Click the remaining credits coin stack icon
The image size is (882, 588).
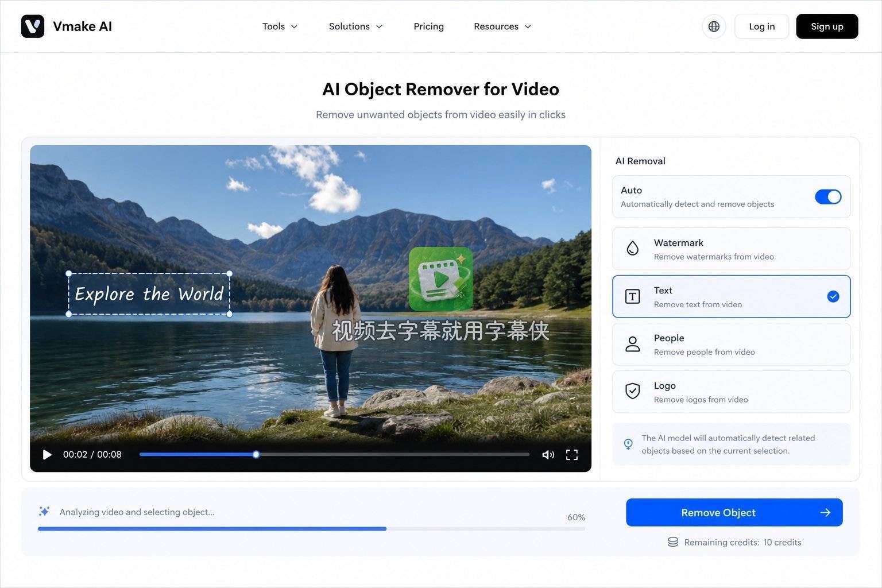pos(673,542)
